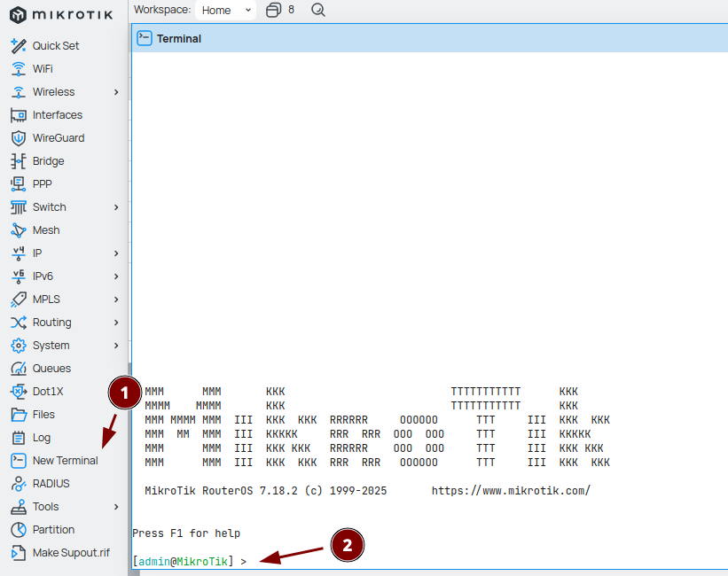Screen dimensions: 728x576
Task: Click the https://www.mikrotik.com/ text
Action: click(511, 491)
